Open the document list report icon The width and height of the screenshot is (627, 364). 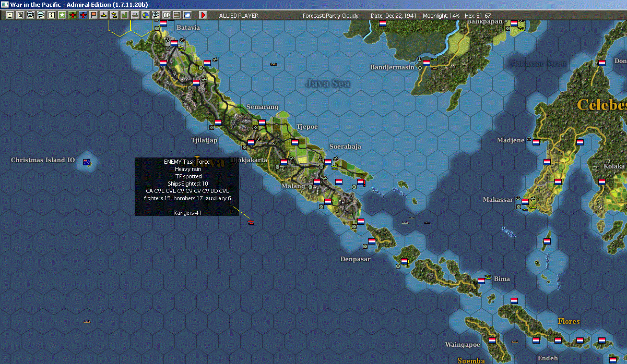tap(20, 15)
